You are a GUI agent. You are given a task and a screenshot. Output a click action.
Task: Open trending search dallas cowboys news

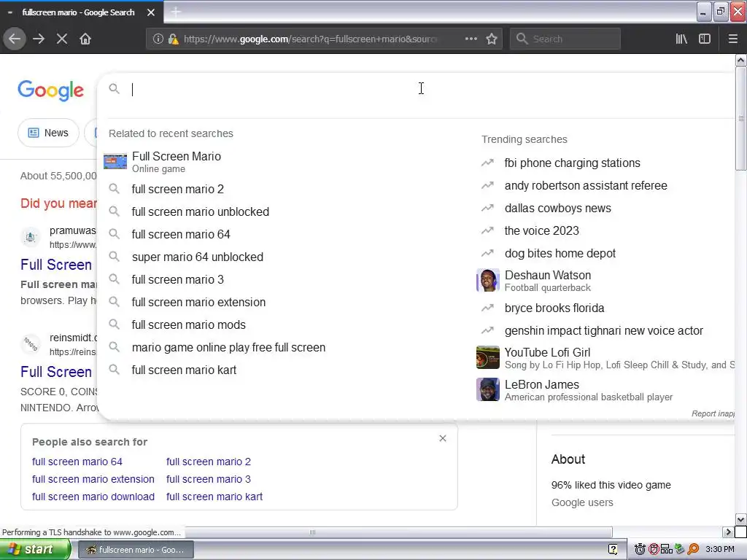point(557,208)
